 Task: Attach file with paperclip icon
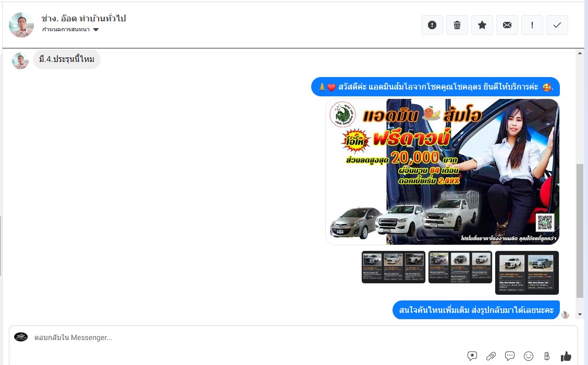(x=491, y=356)
